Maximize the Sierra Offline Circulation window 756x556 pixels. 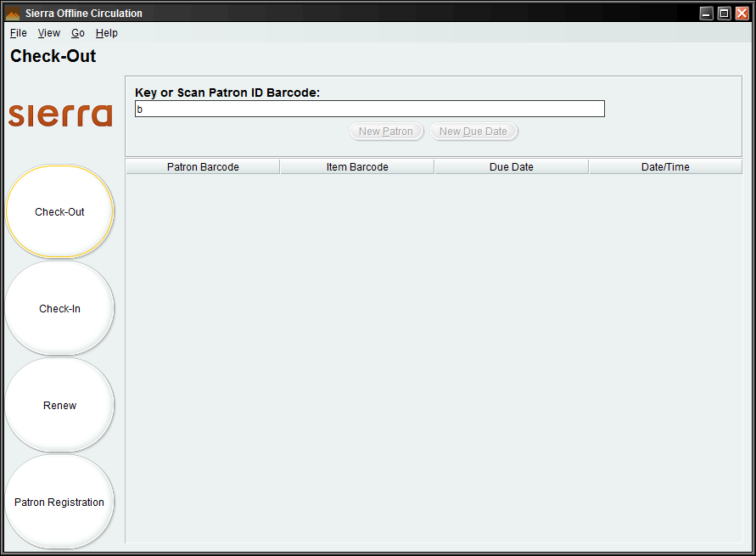[x=724, y=14]
